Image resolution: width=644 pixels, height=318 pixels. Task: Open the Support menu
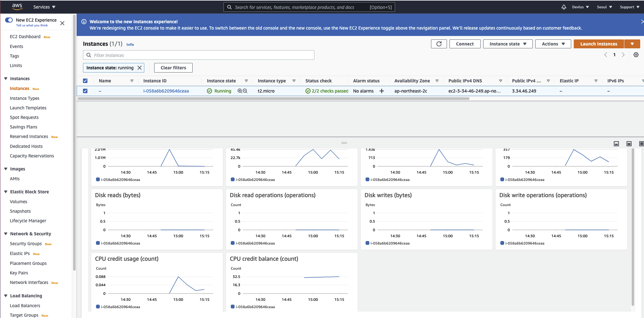630,7
